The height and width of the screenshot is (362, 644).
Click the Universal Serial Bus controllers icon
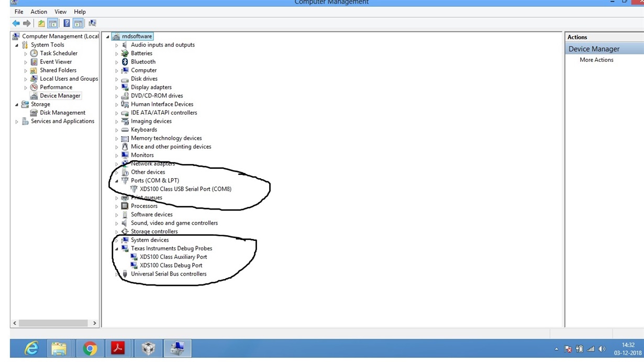[x=125, y=274]
